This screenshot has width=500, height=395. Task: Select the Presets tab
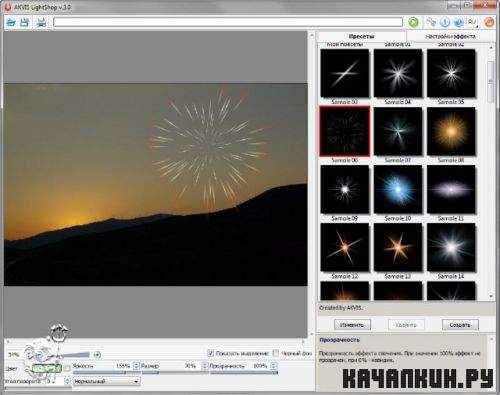click(361, 36)
